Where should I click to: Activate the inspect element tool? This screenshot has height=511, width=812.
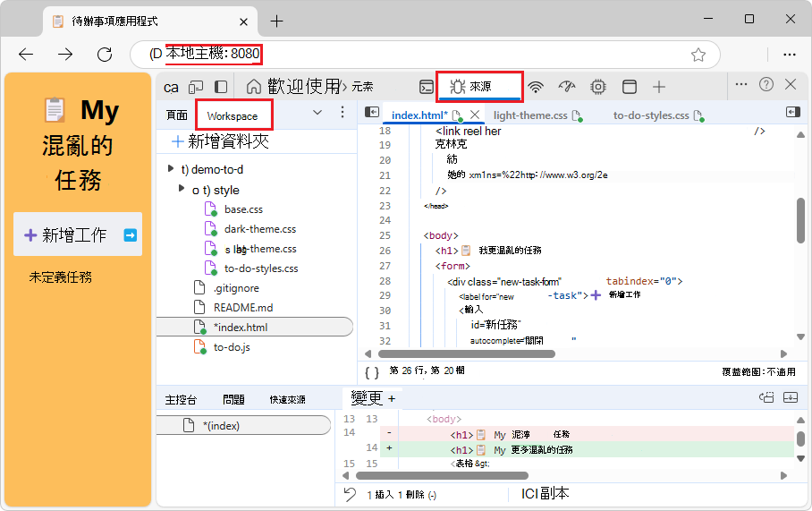tap(171, 87)
